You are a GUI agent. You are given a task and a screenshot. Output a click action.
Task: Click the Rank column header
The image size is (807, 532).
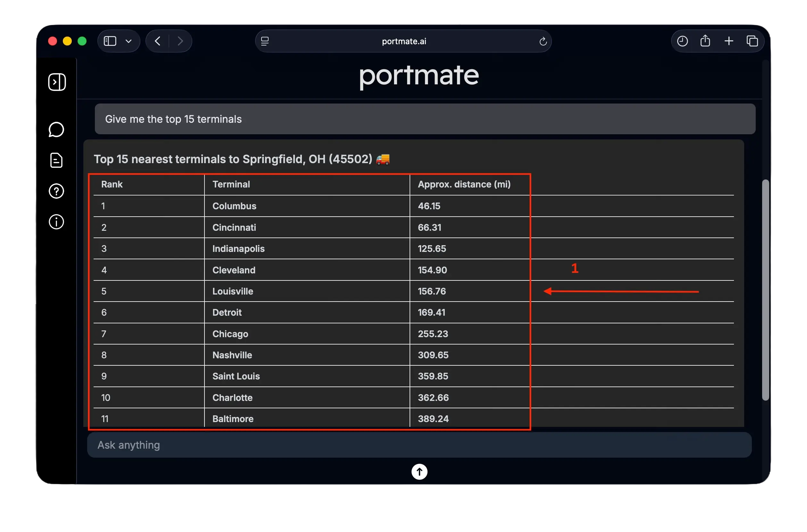[112, 184]
